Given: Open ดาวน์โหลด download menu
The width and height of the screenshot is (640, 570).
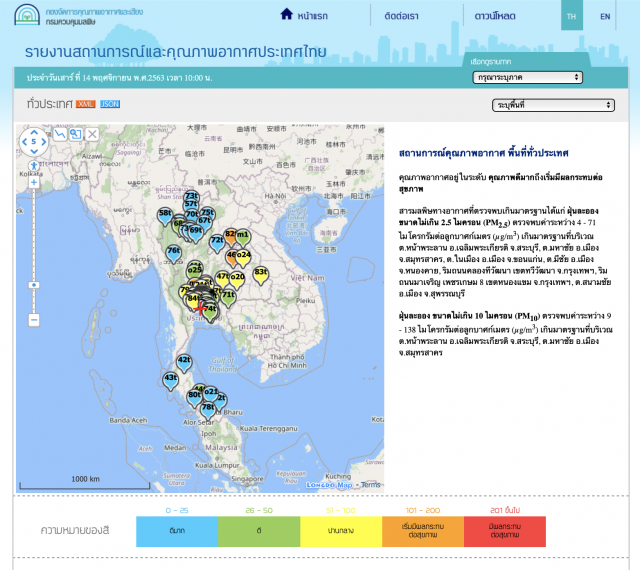Looking at the screenshot, I should pos(495,16).
